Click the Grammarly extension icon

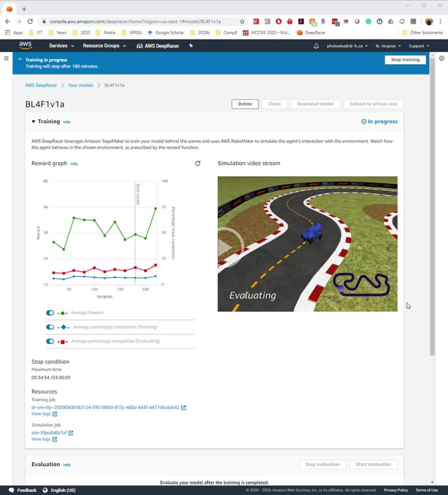[x=368, y=21]
